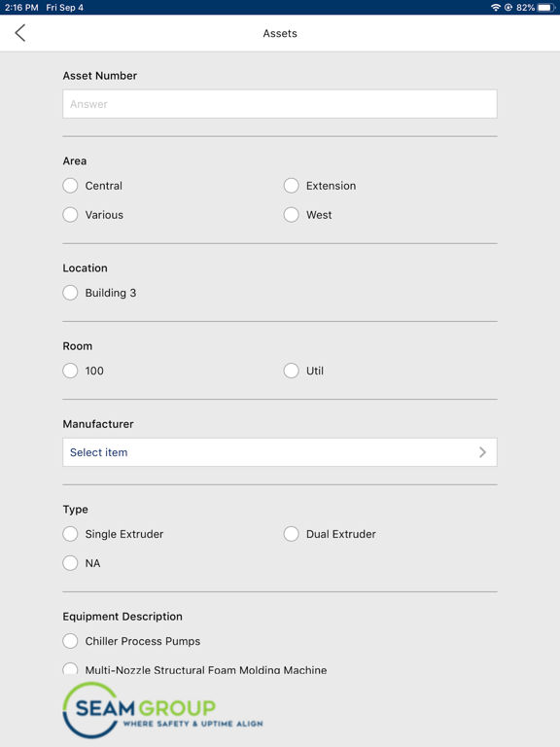Tap the back arrow icon
This screenshot has width=560, height=747.
[20, 33]
